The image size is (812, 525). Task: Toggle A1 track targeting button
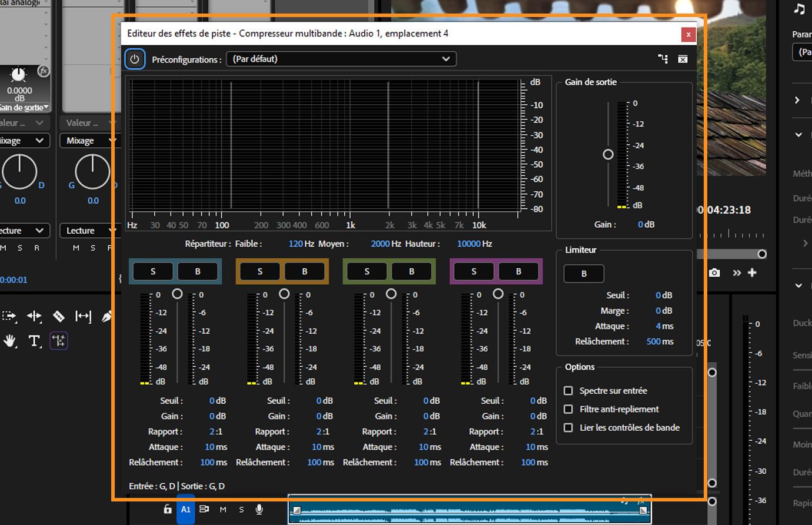coord(186,509)
